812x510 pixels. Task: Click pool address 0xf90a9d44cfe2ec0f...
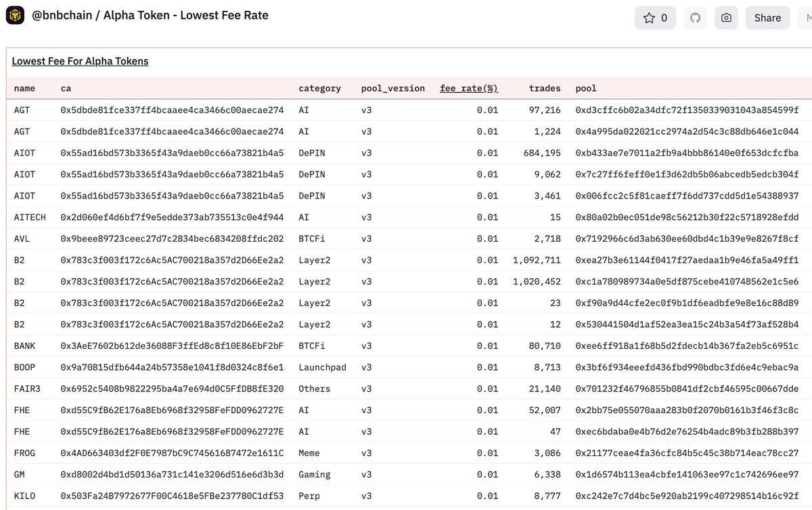click(687, 303)
